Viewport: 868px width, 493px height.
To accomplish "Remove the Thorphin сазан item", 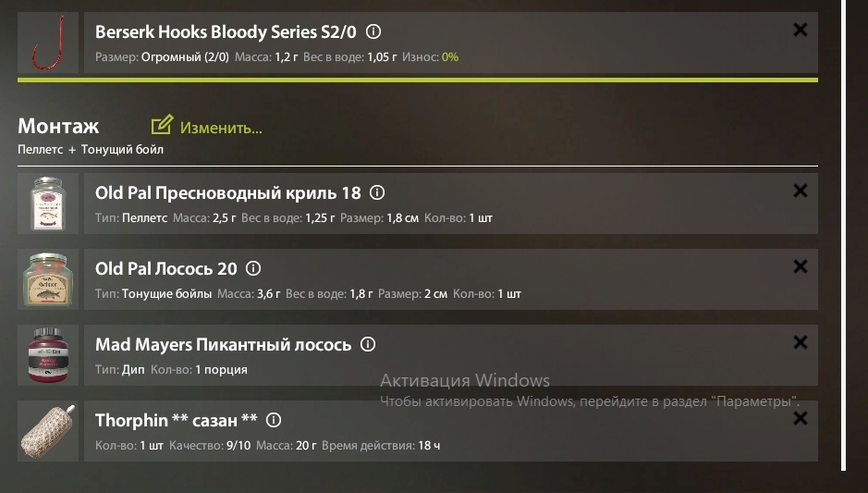I will pos(800,418).
